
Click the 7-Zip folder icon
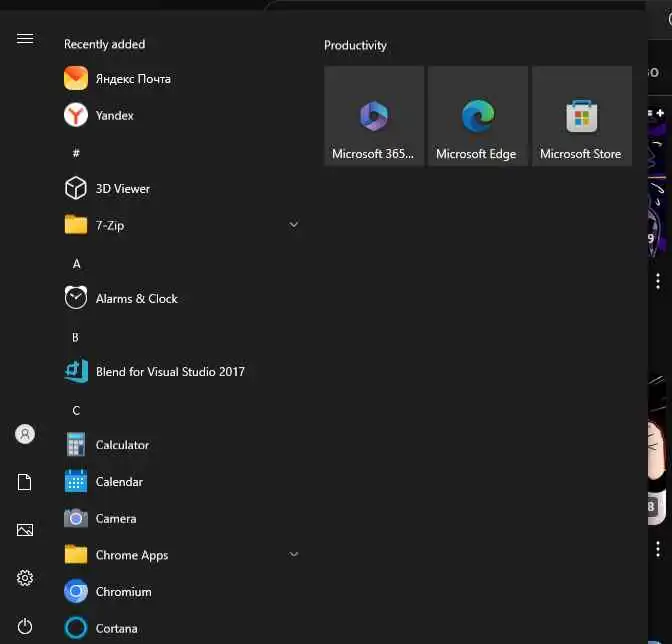(76, 225)
